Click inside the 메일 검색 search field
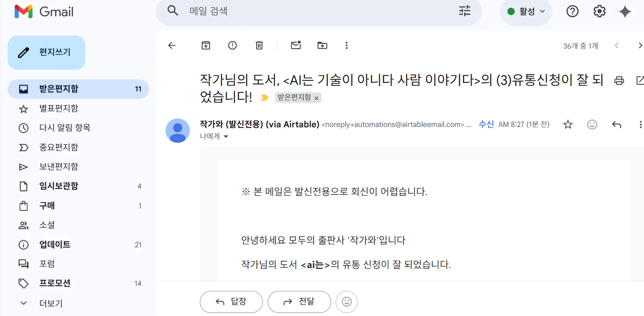Image resolution: width=644 pixels, height=316 pixels. tap(270, 11)
